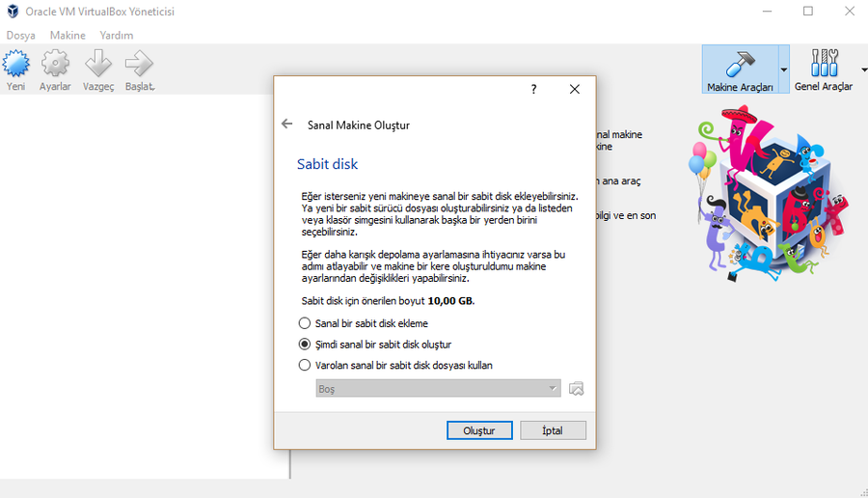Image resolution: width=868 pixels, height=498 pixels.
Task: Open the Makine menu
Action: (68, 35)
